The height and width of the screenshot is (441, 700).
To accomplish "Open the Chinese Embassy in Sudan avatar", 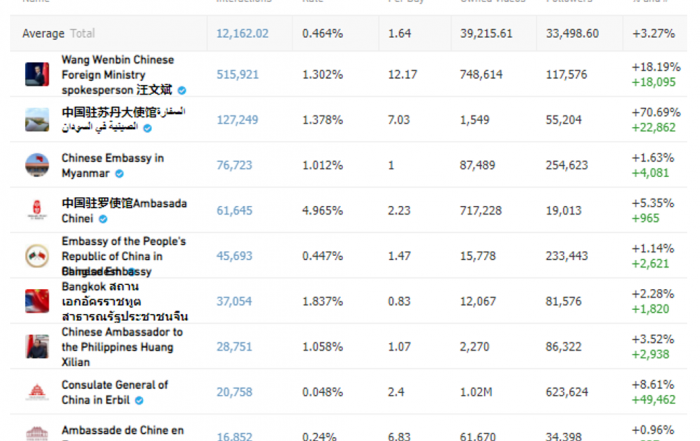I will [37, 120].
